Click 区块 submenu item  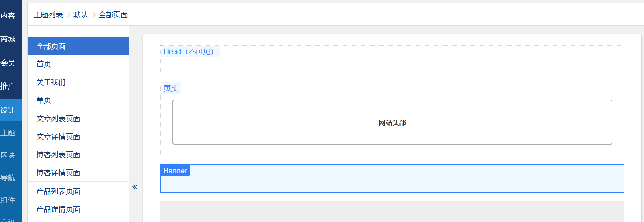(8, 155)
